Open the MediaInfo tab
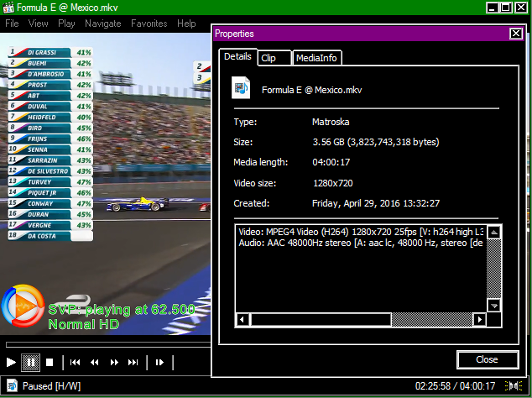This screenshot has height=398, width=532. coord(316,58)
